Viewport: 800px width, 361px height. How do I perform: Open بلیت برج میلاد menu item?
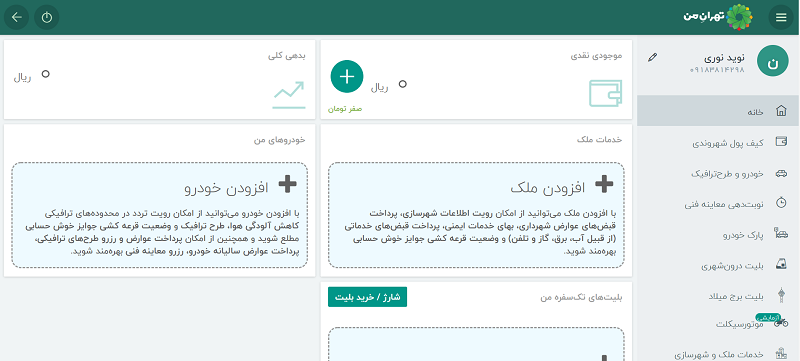click(717, 296)
